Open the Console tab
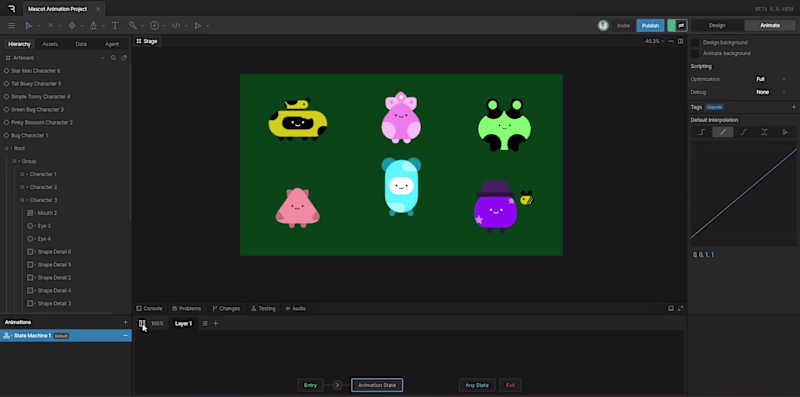Viewport: 800px width, 397px height. pos(149,309)
